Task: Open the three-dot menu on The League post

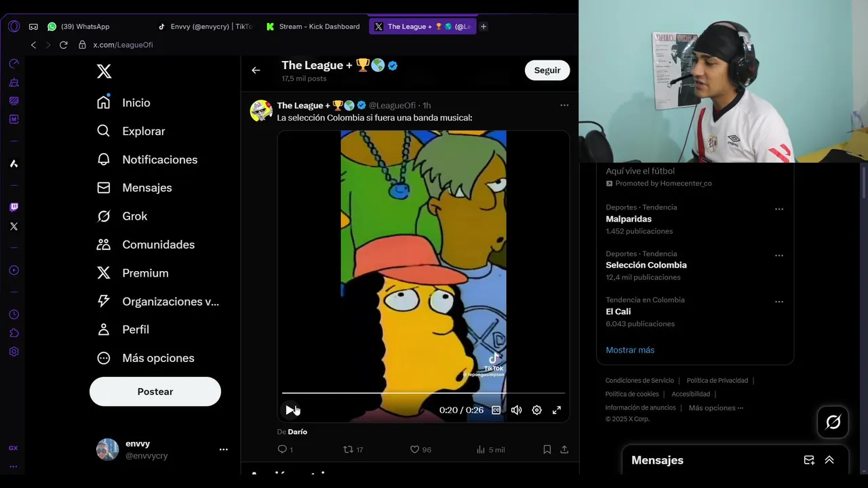Action: coord(564,105)
